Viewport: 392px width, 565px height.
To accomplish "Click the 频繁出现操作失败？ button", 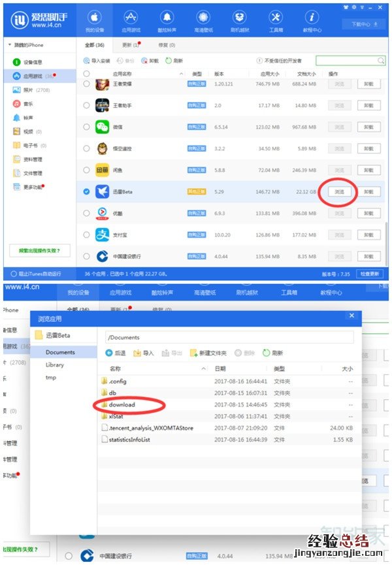I will click(40, 250).
